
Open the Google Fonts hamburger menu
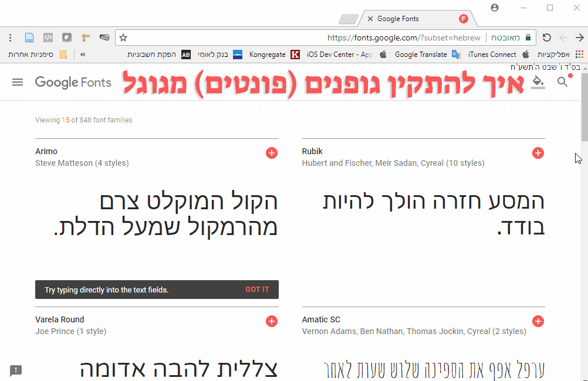click(18, 82)
